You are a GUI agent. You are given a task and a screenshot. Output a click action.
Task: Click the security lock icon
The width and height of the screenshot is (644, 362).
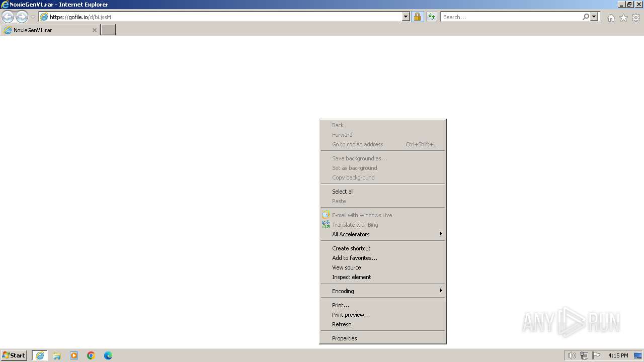click(417, 17)
